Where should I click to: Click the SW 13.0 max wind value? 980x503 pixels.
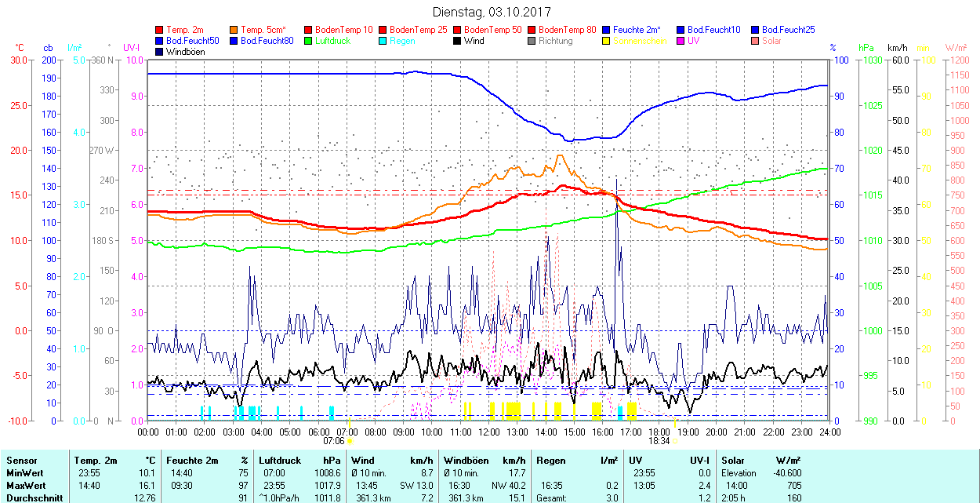[x=416, y=486]
